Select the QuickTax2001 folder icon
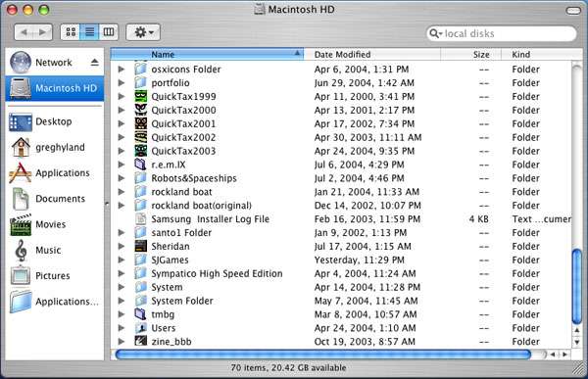 pos(140,123)
